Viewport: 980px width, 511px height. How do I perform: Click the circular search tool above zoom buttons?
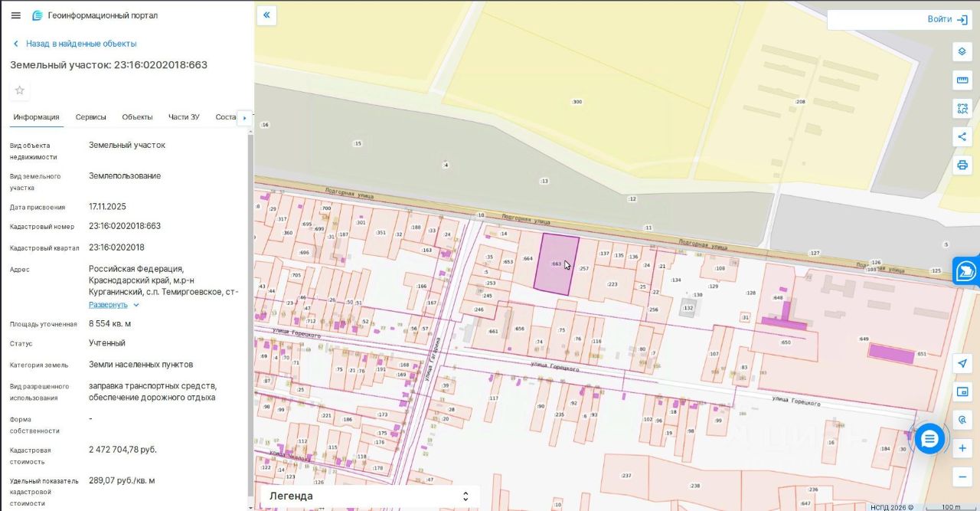click(x=962, y=420)
